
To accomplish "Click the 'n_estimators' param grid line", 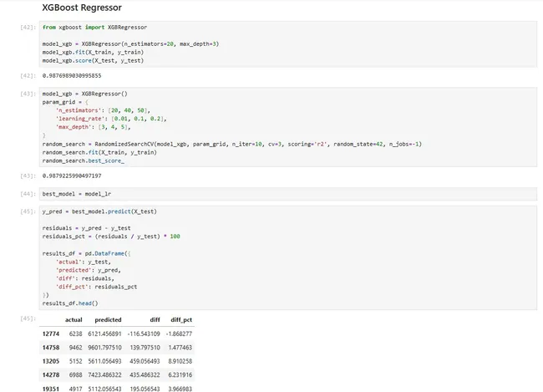I will [x=103, y=110].
